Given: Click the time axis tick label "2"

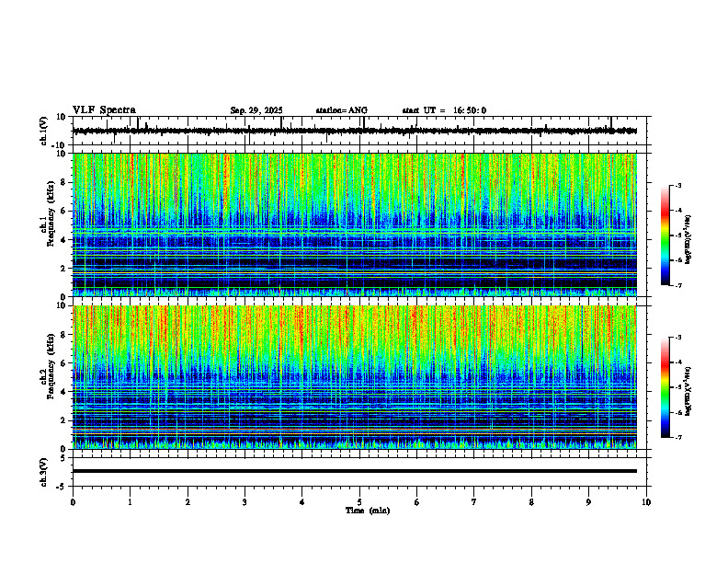Looking at the screenshot, I should click(x=188, y=502).
